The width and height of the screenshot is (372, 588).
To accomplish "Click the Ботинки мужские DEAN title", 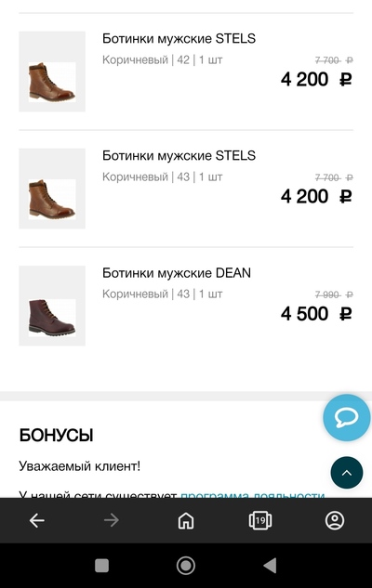I will click(x=177, y=273).
